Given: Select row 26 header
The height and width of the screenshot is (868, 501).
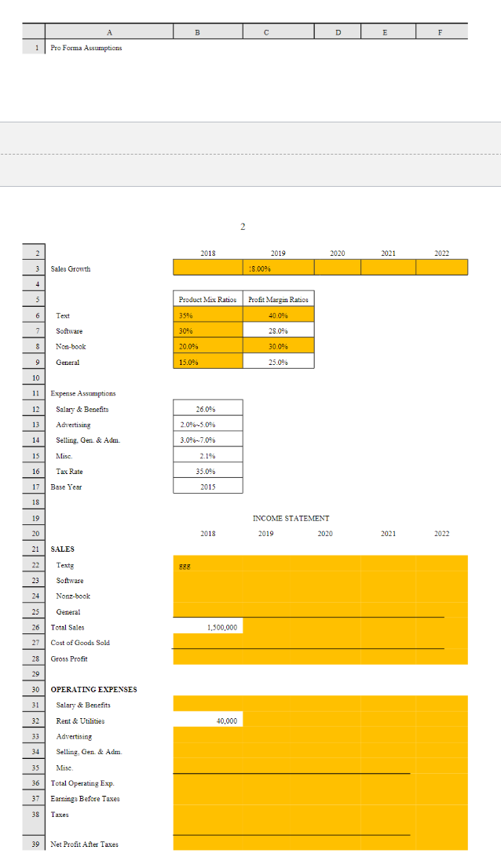Looking at the screenshot, I should 33,627.
